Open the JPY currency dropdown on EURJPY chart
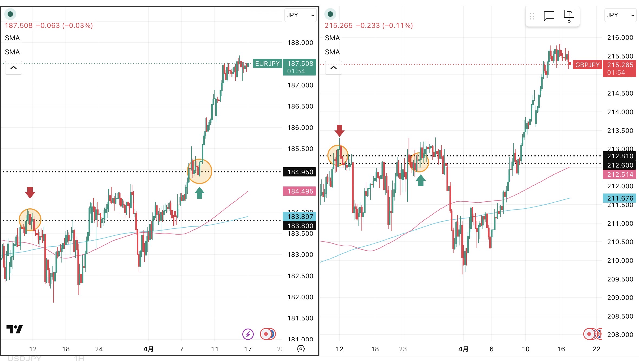 click(x=300, y=15)
